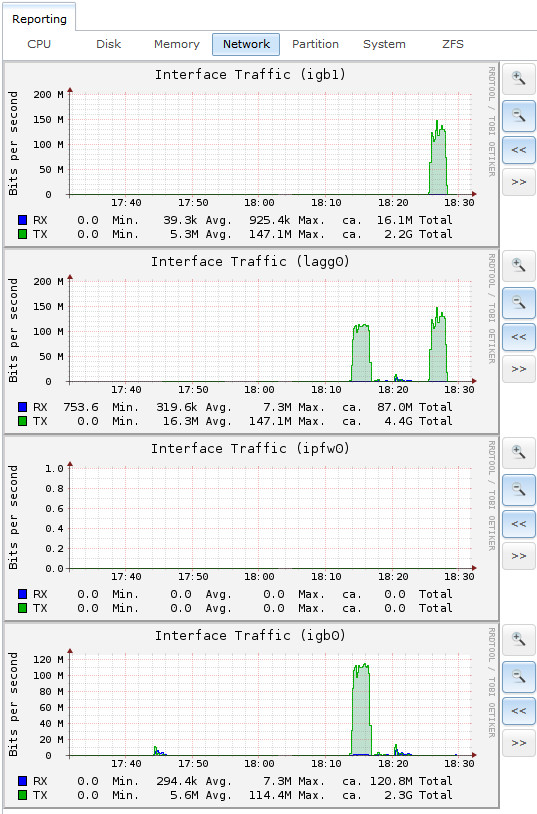537x814 pixels.
Task: Click the '925.4k' RX max for igb1
Action: point(270,220)
